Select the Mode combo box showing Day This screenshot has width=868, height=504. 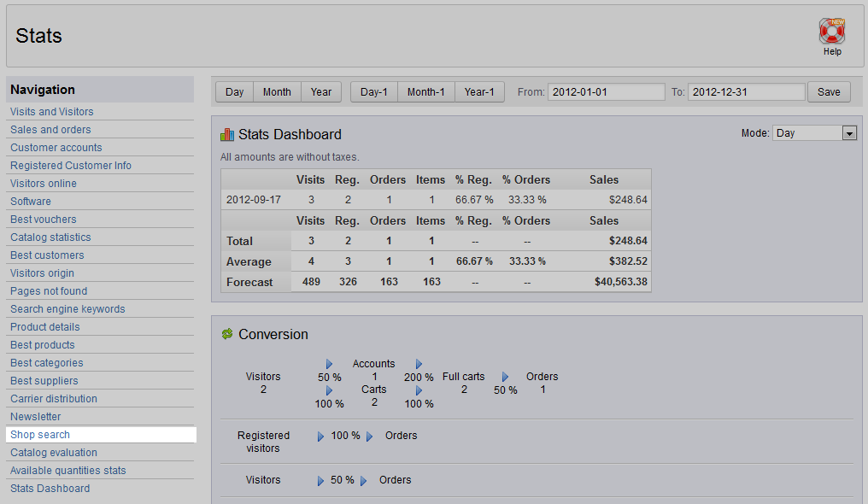pos(814,133)
